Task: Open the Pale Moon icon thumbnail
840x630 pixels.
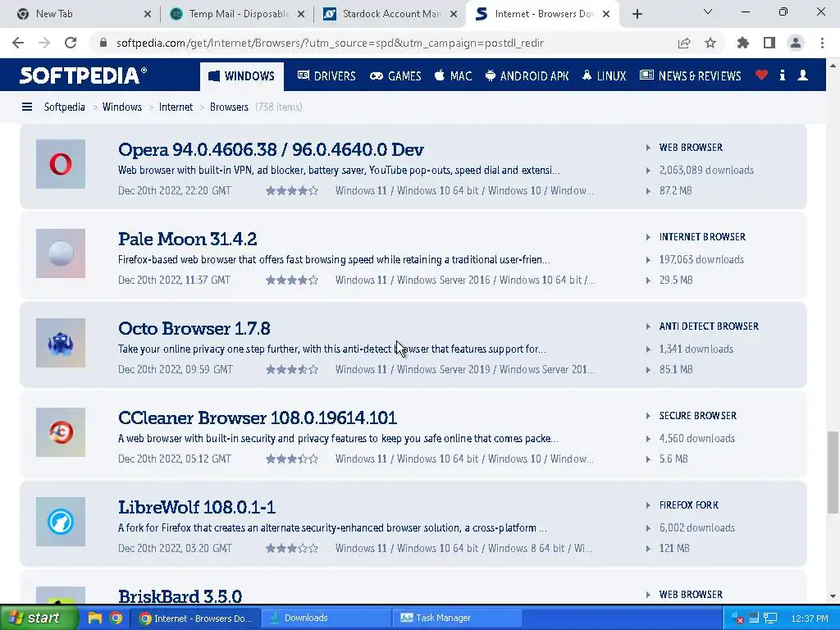Action: pos(61,253)
